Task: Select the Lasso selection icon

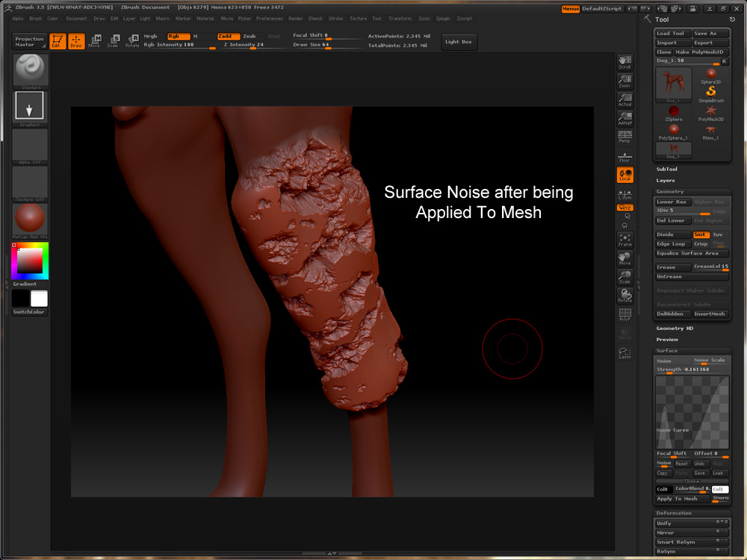Action: tap(624, 353)
